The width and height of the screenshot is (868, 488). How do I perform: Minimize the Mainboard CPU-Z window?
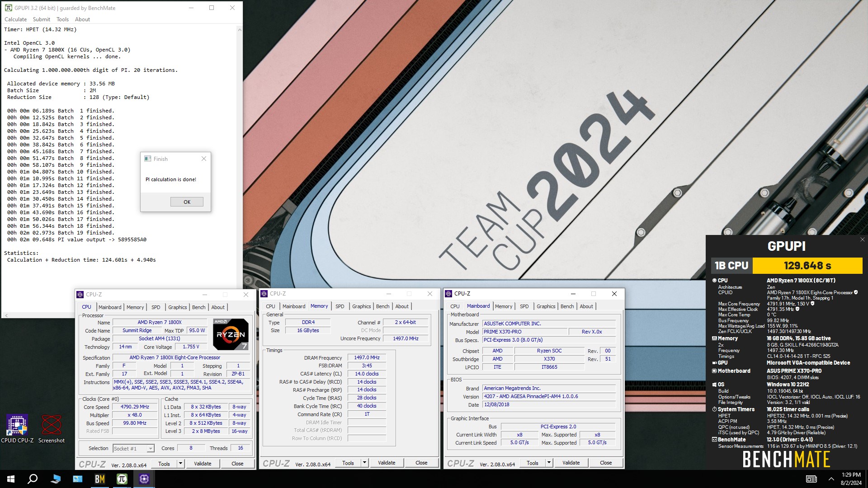(573, 294)
